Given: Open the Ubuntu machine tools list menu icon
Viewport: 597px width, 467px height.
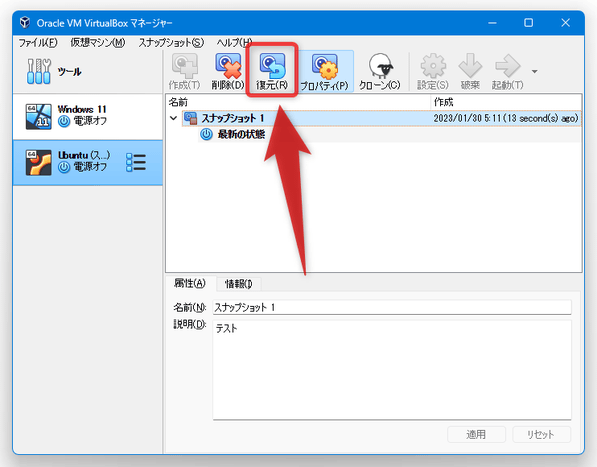Looking at the screenshot, I should pos(136,163).
